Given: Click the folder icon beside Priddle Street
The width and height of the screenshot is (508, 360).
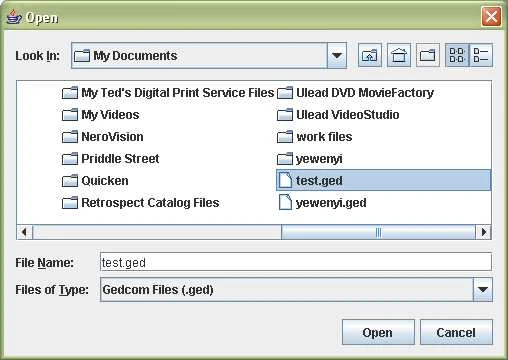Looking at the screenshot, I should pos(70,159).
